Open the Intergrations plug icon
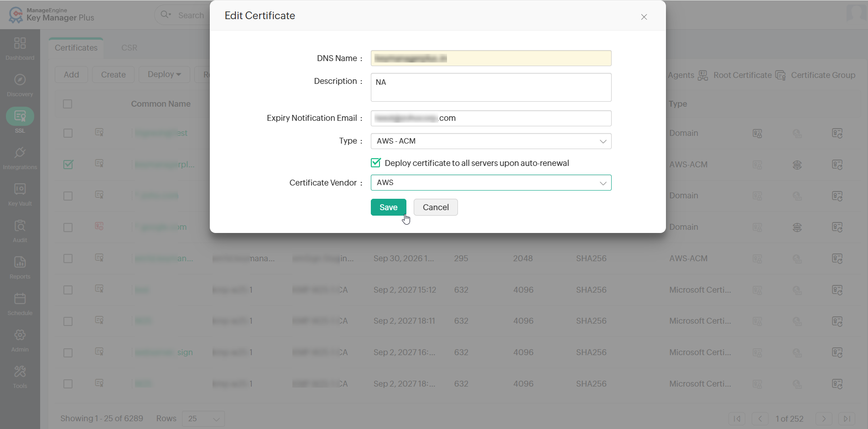Image resolution: width=868 pixels, height=429 pixels. (x=20, y=153)
